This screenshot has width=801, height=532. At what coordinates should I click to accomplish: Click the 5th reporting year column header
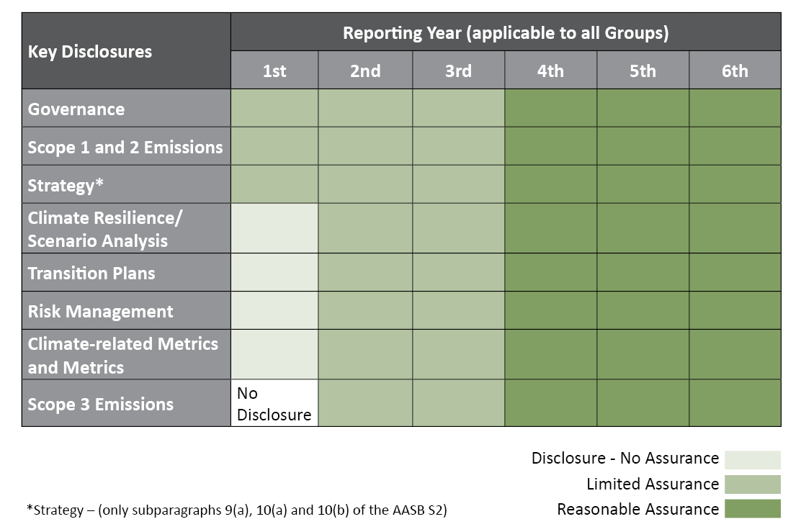point(643,70)
